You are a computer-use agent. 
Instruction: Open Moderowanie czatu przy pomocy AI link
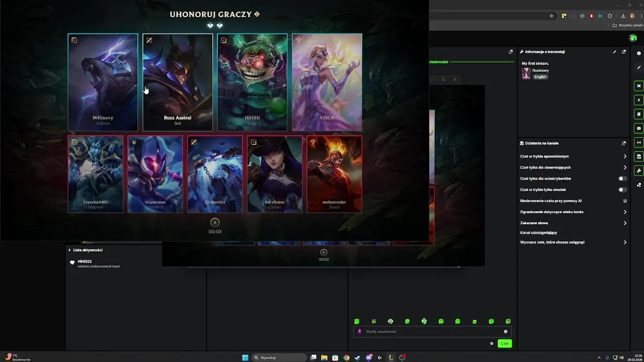[x=574, y=201]
